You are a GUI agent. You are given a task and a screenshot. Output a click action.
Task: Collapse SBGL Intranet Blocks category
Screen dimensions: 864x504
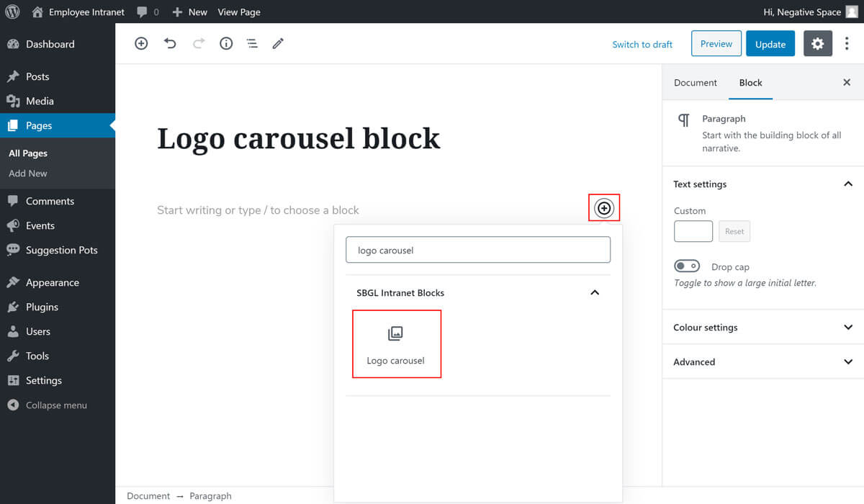tap(595, 293)
